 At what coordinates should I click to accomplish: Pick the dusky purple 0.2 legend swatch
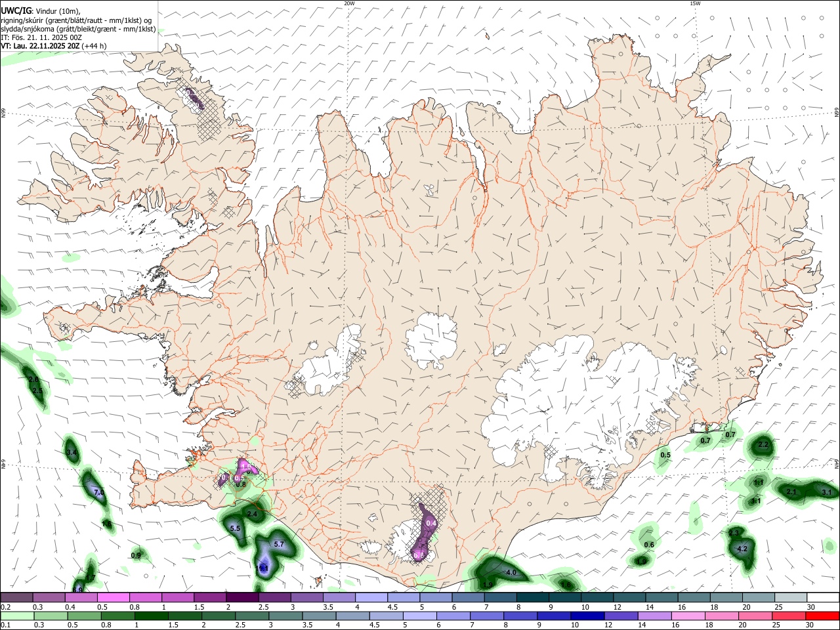pyautogui.click(x=16, y=598)
